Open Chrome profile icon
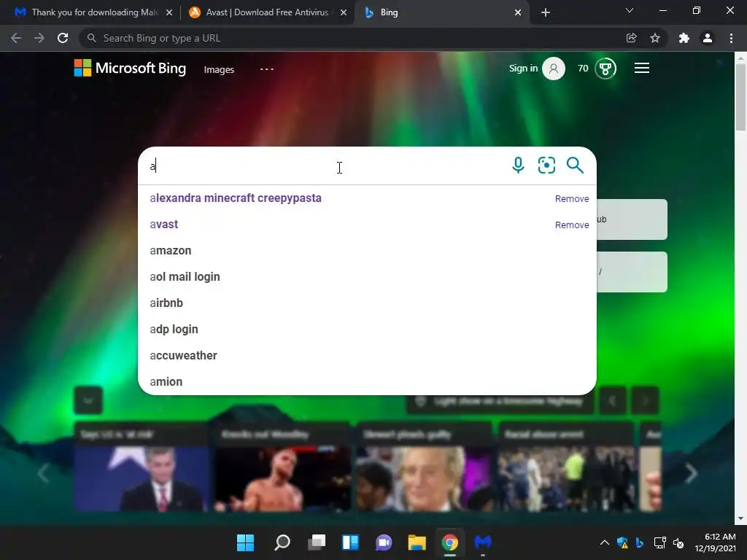 point(708,38)
